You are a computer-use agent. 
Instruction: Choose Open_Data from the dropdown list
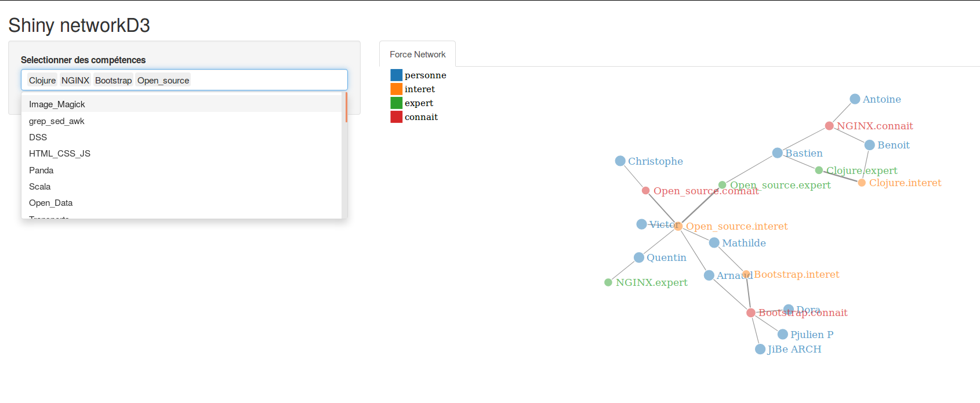pos(182,203)
